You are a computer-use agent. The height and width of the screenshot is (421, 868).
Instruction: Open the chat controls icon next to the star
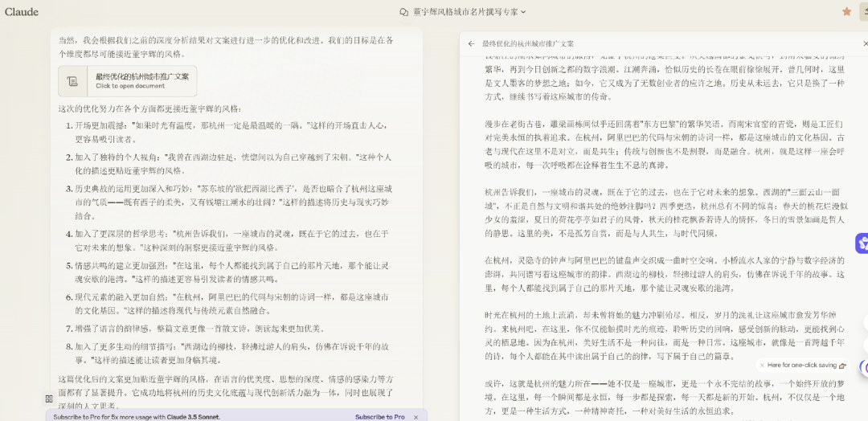point(863,11)
